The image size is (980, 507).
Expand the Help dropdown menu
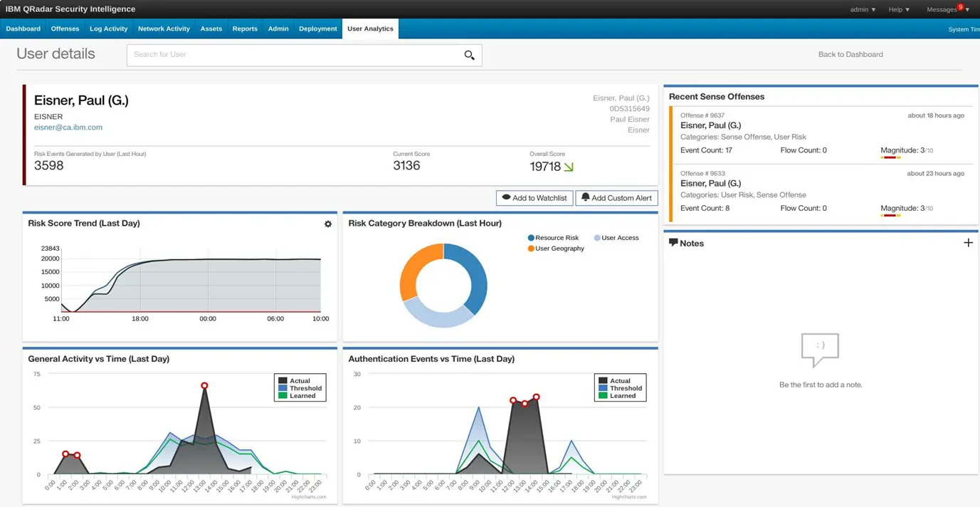(899, 9)
